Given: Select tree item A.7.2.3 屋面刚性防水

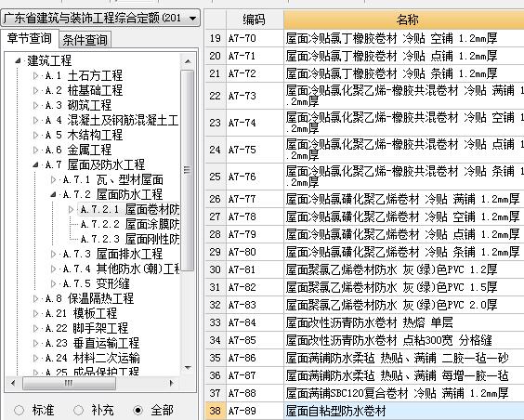Looking at the screenshot, I should [x=130, y=239].
